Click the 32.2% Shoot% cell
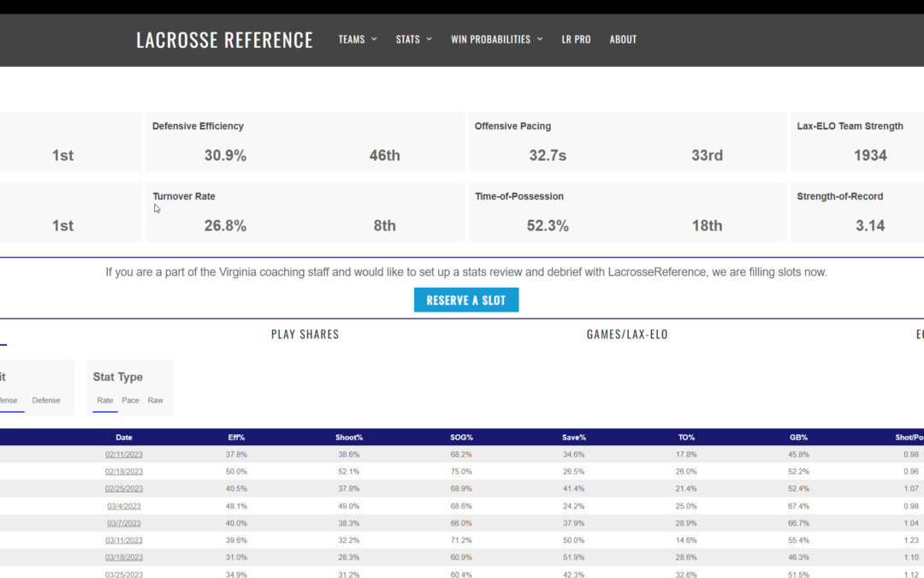Viewport: 924px width, 578px height. pyautogui.click(x=349, y=540)
